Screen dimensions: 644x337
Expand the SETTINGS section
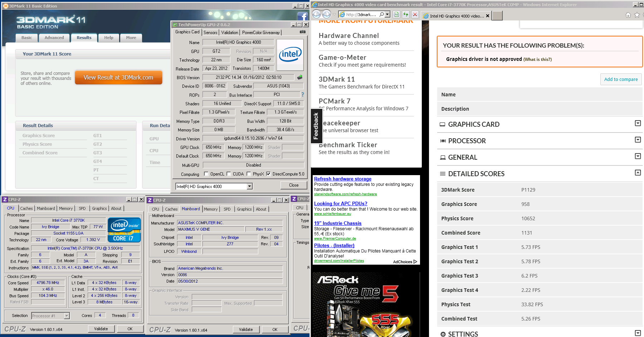tap(638, 333)
